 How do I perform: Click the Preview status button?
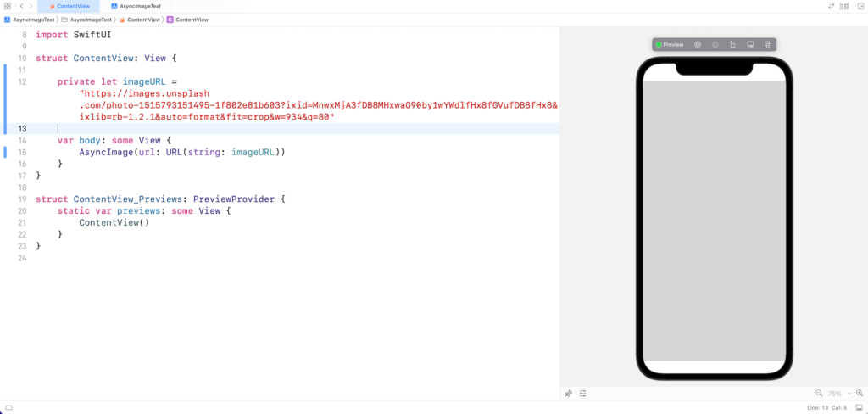click(670, 44)
